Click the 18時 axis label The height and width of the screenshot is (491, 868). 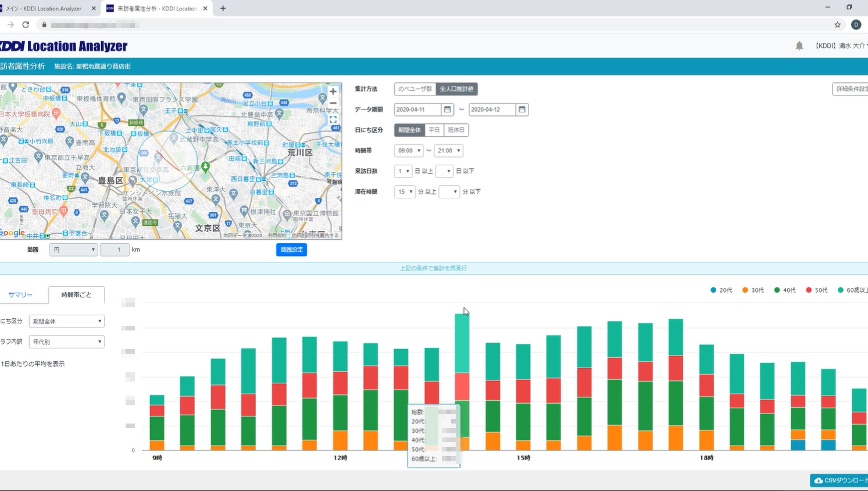click(x=706, y=458)
